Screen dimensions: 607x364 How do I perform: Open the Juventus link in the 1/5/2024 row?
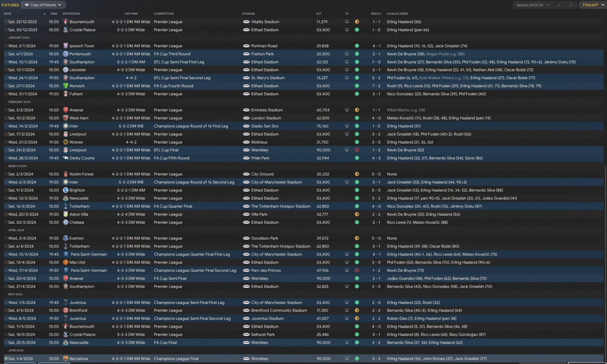tap(78, 302)
